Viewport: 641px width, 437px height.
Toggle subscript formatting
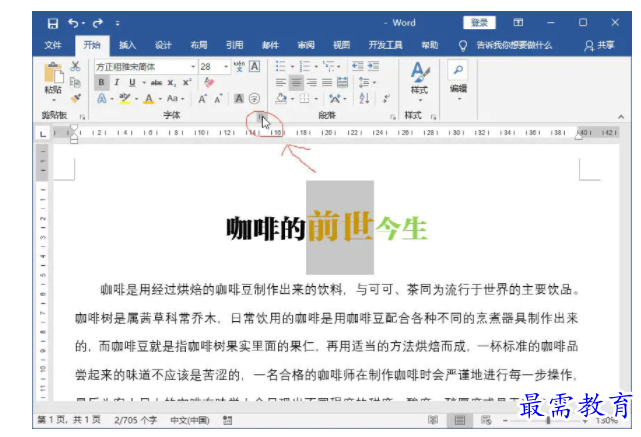(x=172, y=83)
